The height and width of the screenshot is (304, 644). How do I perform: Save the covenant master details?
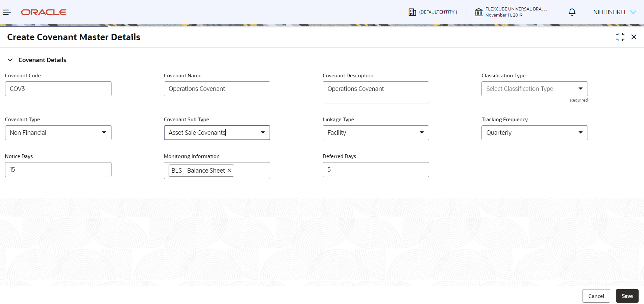pos(627,296)
